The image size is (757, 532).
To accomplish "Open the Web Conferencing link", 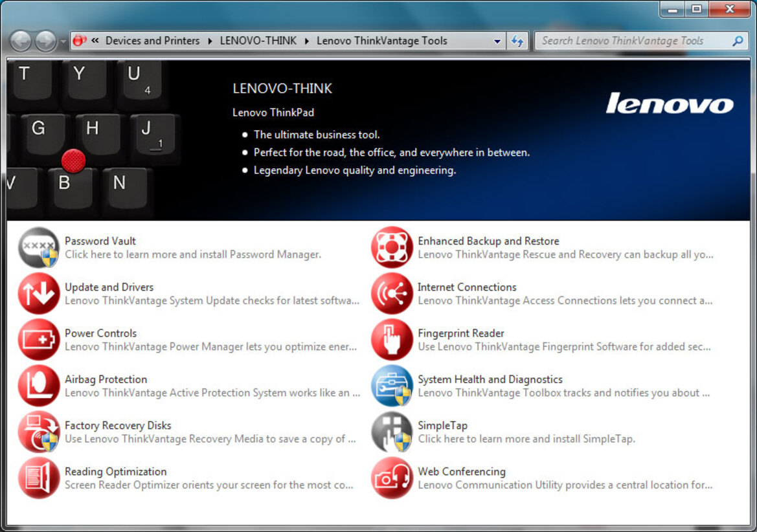I will click(x=462, y=471).
